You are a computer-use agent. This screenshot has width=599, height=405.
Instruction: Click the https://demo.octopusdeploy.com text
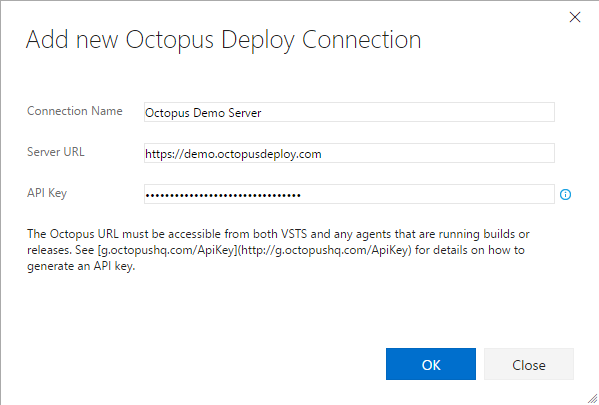click(233, 154)
